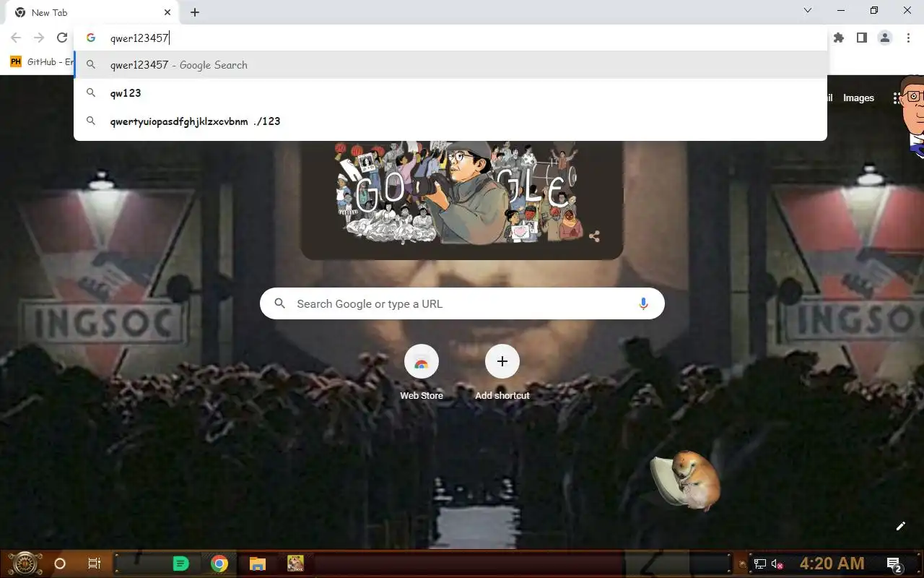This screenshot has width=924, height=578.
Task: Click the browser forward arrow
Action: 39,38
